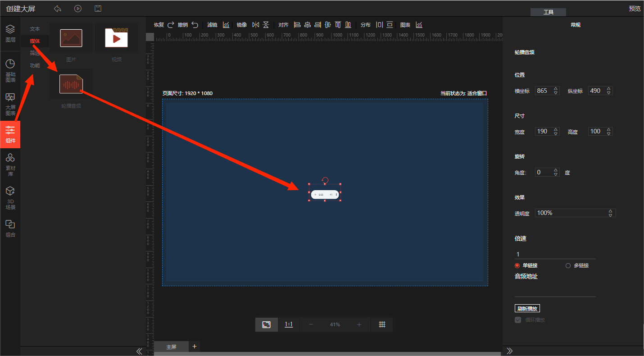Click the back arrow icon in header

click(58, 9)
